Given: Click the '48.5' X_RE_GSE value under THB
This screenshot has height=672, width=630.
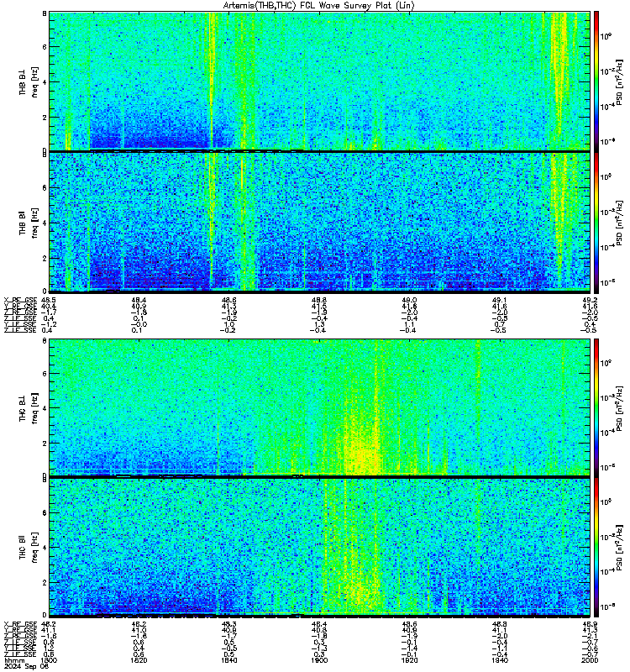Looking at the screenshot, I should 49,301.
